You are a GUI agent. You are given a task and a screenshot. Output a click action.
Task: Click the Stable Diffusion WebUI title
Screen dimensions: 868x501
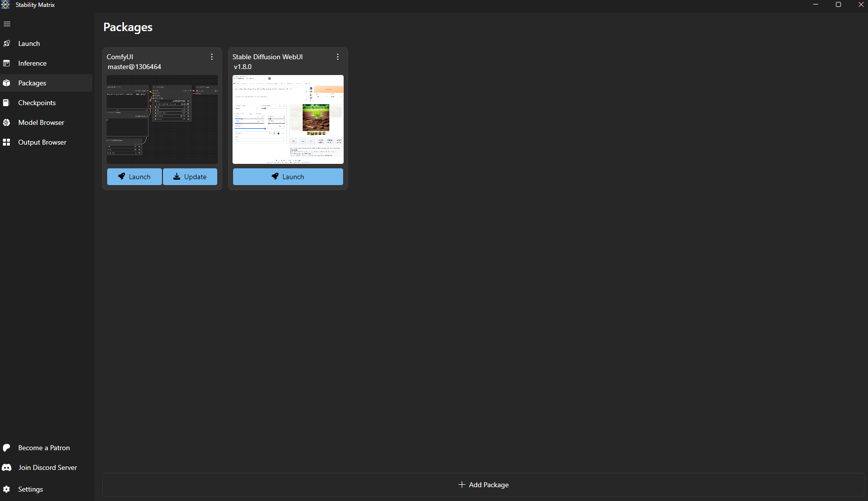click(268, 57)
